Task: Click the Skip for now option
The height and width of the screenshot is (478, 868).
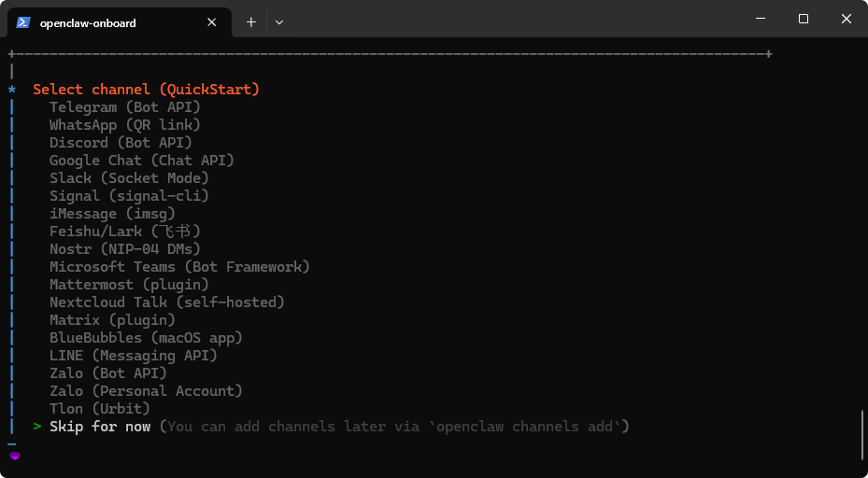Action: pos(100,427)
